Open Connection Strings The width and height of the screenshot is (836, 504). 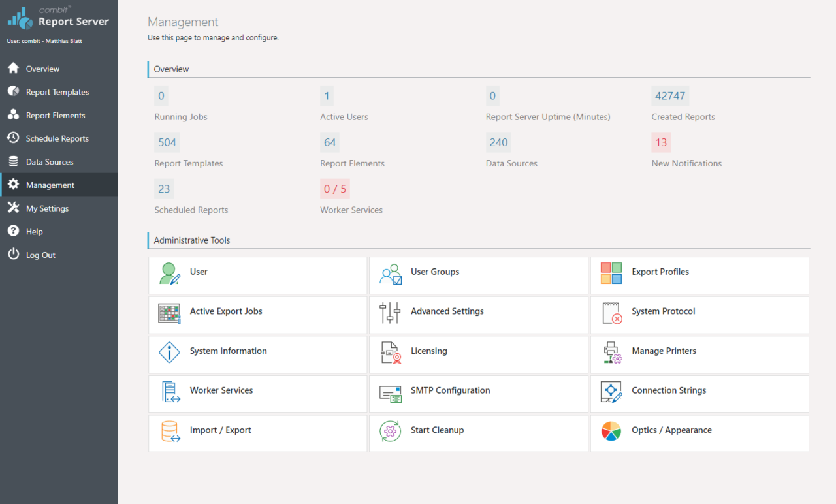tap(699, 394)
